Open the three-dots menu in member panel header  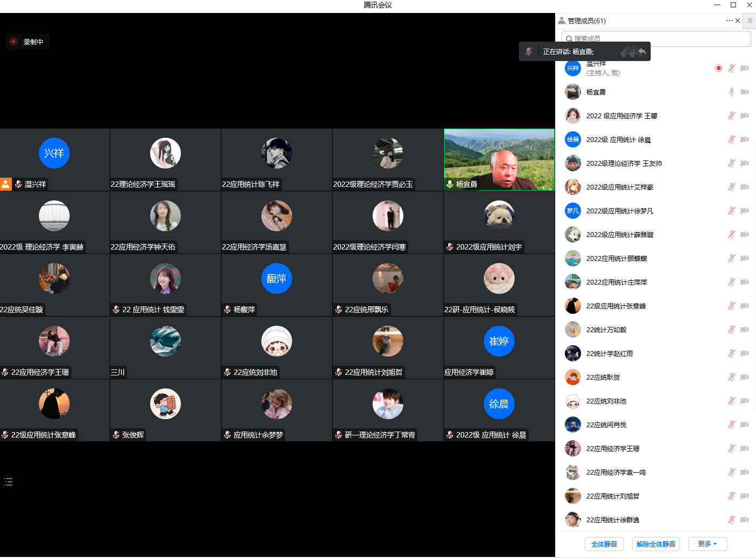click(x=729, y=21)
